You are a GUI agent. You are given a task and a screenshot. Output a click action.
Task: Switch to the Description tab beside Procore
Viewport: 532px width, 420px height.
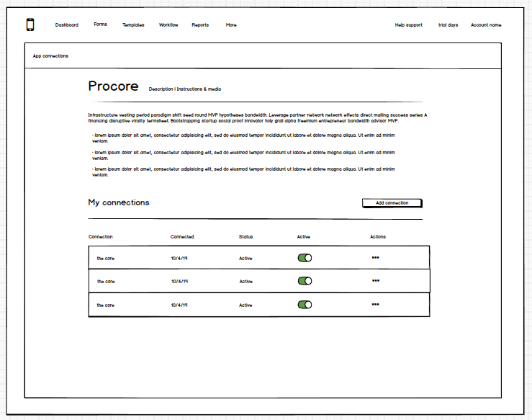pyautogui.click(x=161, y=89)
